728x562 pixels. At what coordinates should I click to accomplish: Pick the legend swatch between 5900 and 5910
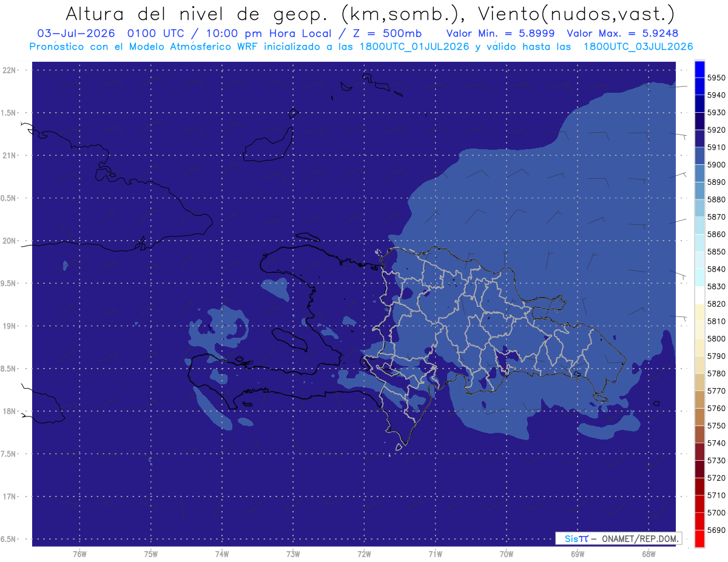699,156
